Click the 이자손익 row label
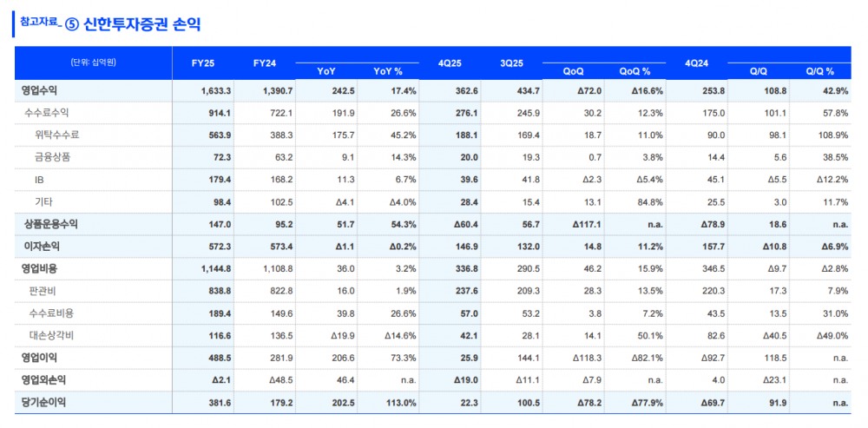This screenshot has width=868, height=428. tap(41, 246)
